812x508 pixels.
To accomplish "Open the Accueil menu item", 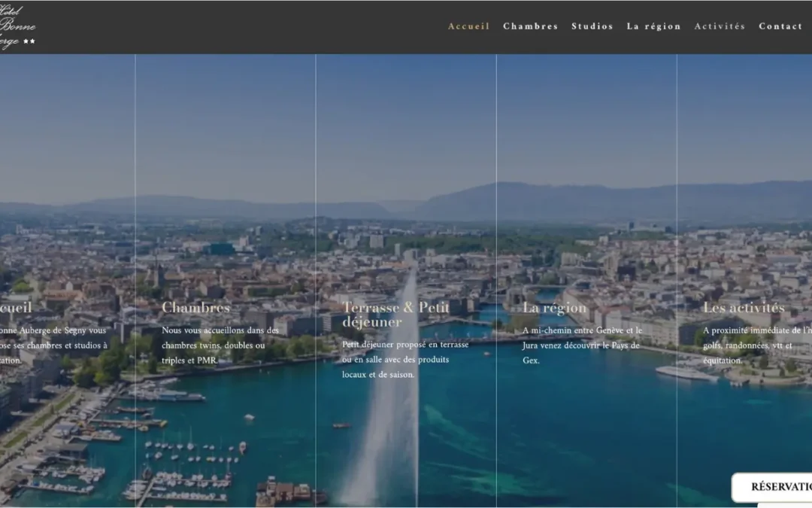I will click(468, 26).
